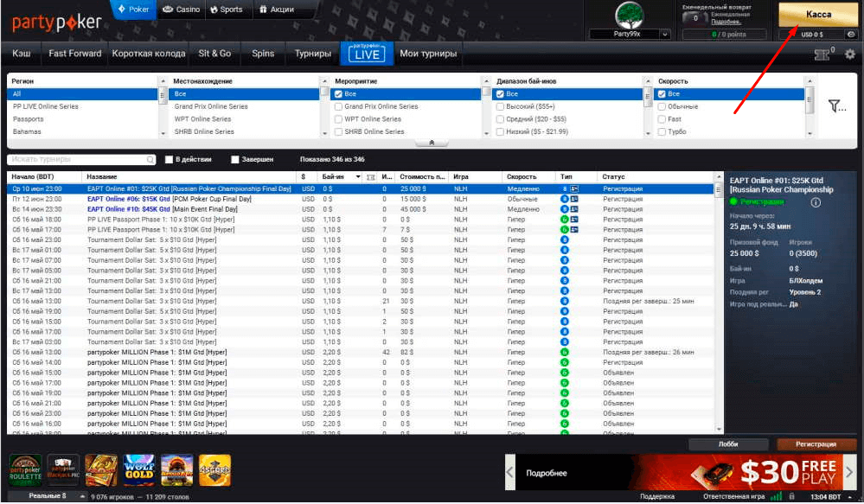The width and height of the screenshot is (864, 504).
Task: Toggle 'Все' checkbox under Мероприятие
Action: (338, 94)
